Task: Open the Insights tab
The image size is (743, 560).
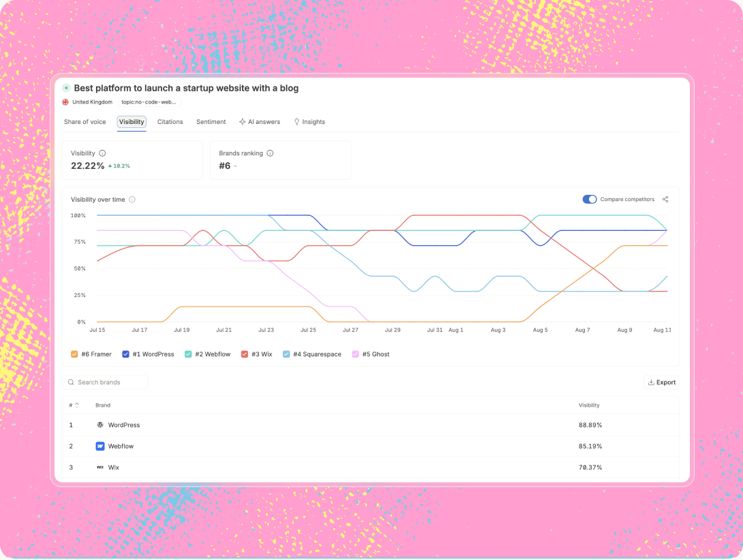Action: [x=309, y=122]
